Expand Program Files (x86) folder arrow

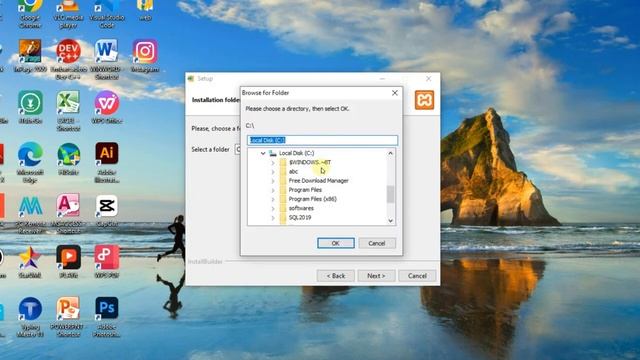click(x=273, y=199)
